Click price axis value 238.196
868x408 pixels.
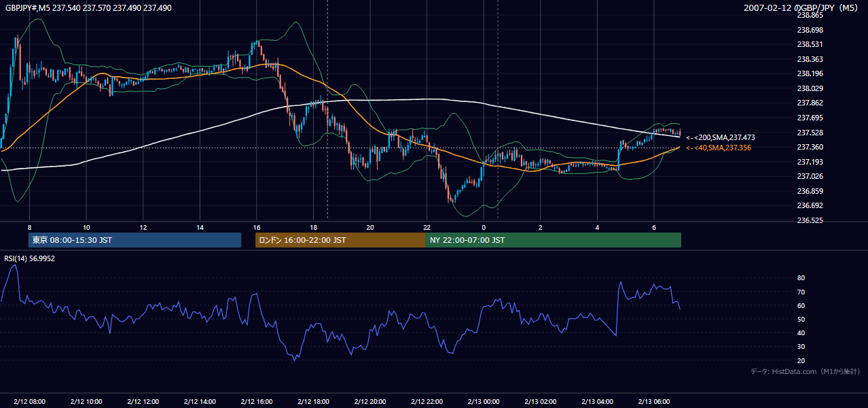(x=810, y=73)
